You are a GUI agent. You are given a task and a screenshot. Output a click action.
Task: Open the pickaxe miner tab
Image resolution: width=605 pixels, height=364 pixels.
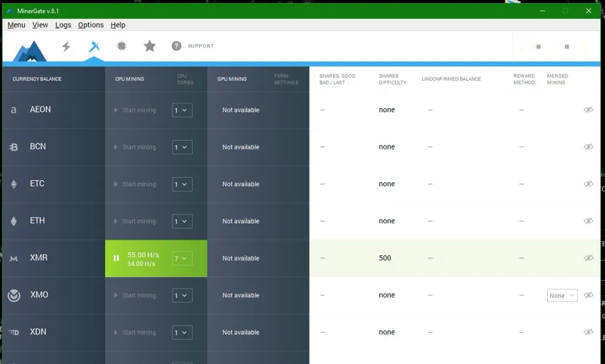[94, 46]
